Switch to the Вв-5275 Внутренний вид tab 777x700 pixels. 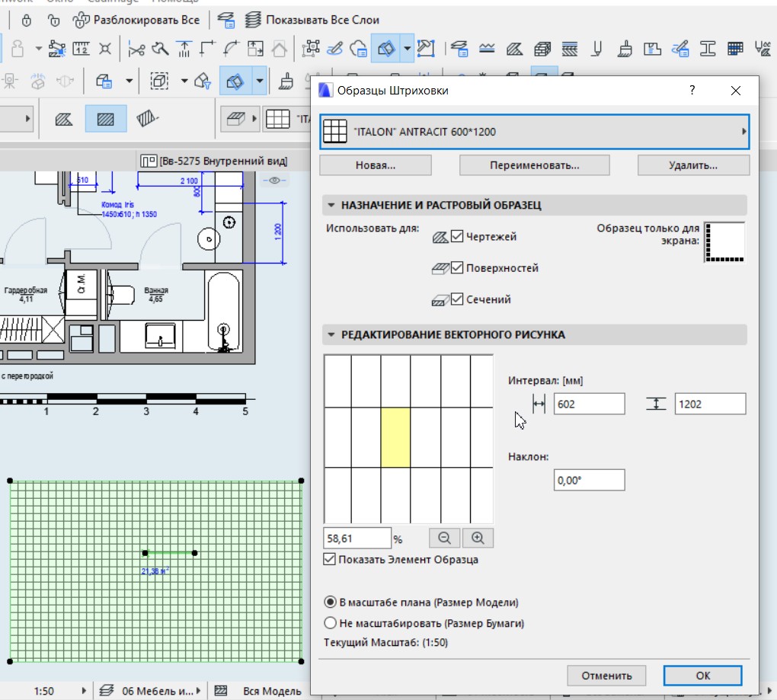(x=214, y=161)
